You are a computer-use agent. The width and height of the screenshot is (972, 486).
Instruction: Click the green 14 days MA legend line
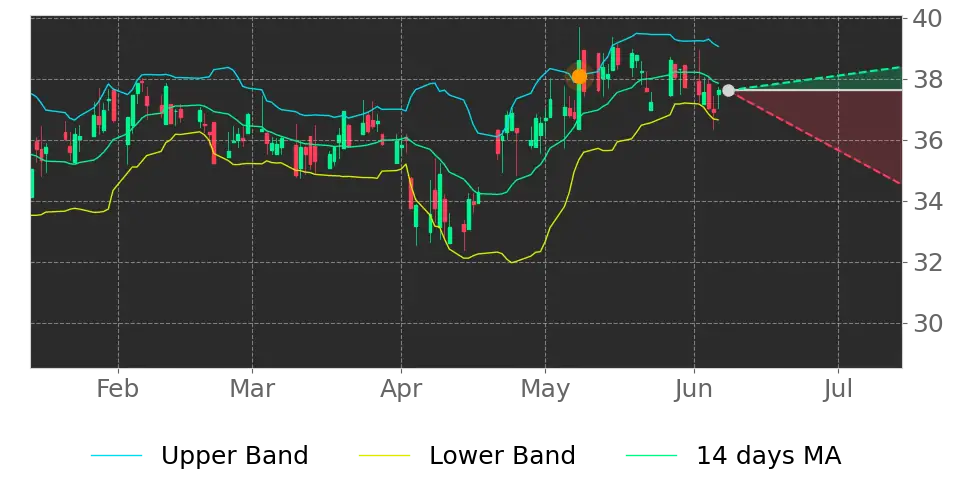[652, 456]
